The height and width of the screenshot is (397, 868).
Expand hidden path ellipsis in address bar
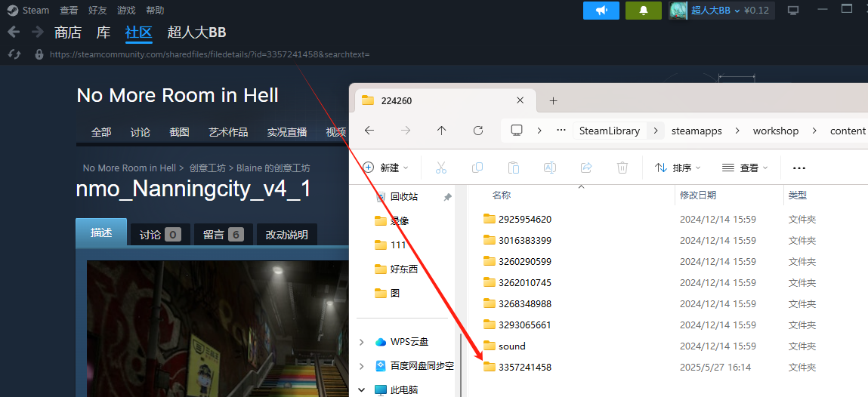(561, 131)
